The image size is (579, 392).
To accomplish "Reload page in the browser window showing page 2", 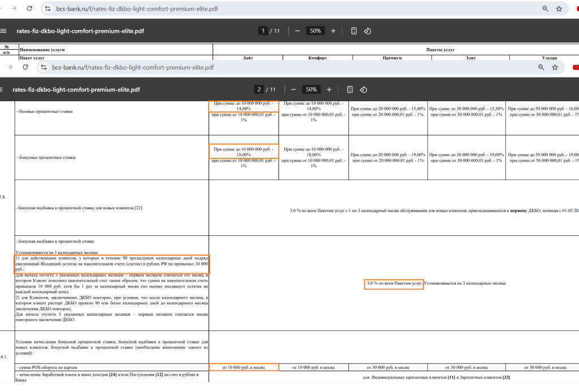I will point(25,67).
